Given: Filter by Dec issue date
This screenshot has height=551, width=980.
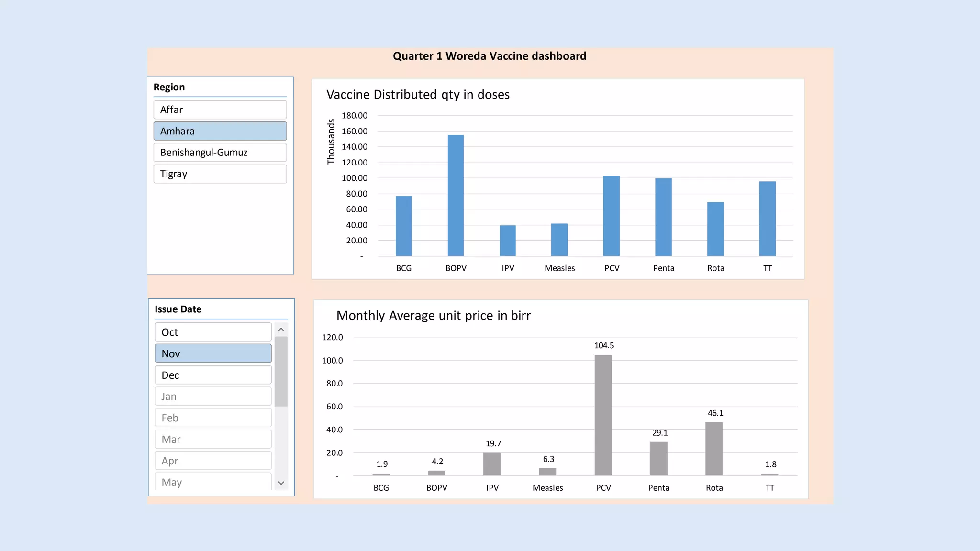Looking at the screenshot, I should click(x=213, y=375).
